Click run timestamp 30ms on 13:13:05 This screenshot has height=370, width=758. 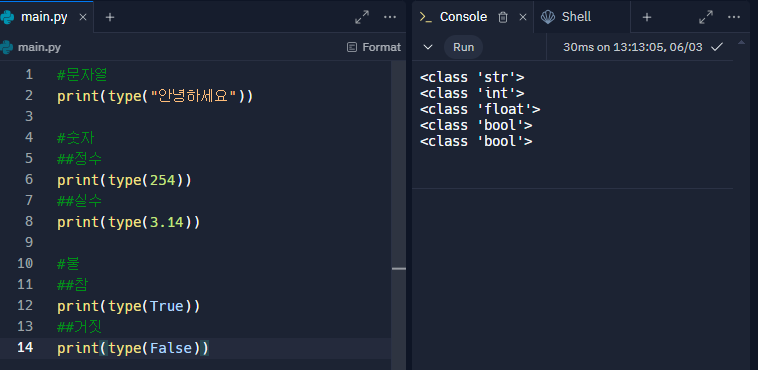[x=632, y=47]
